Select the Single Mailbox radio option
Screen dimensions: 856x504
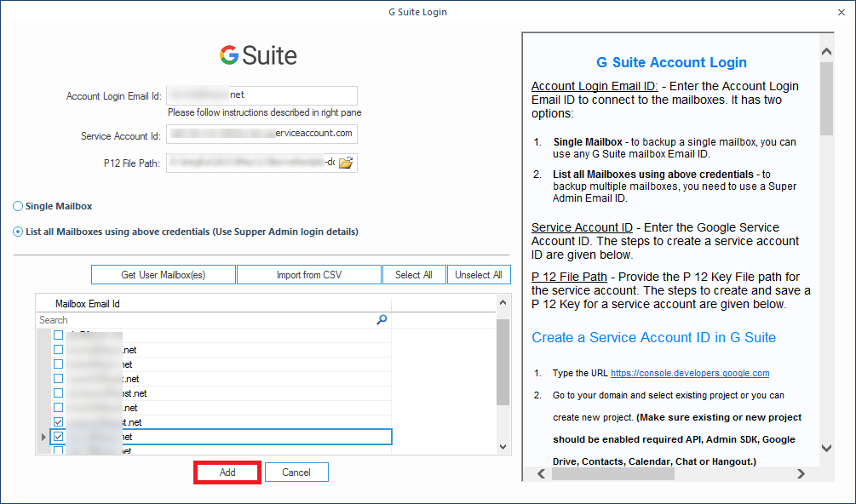click(x=18, y=206)
